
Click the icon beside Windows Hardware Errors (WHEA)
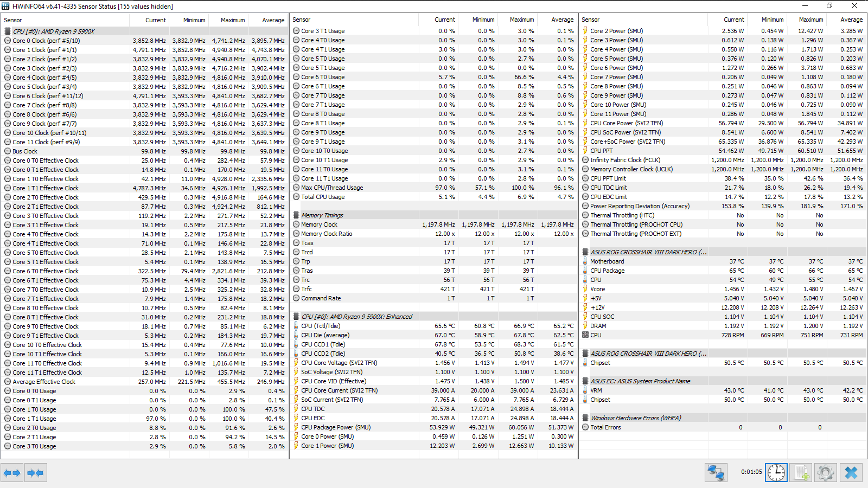click(585, 418)
